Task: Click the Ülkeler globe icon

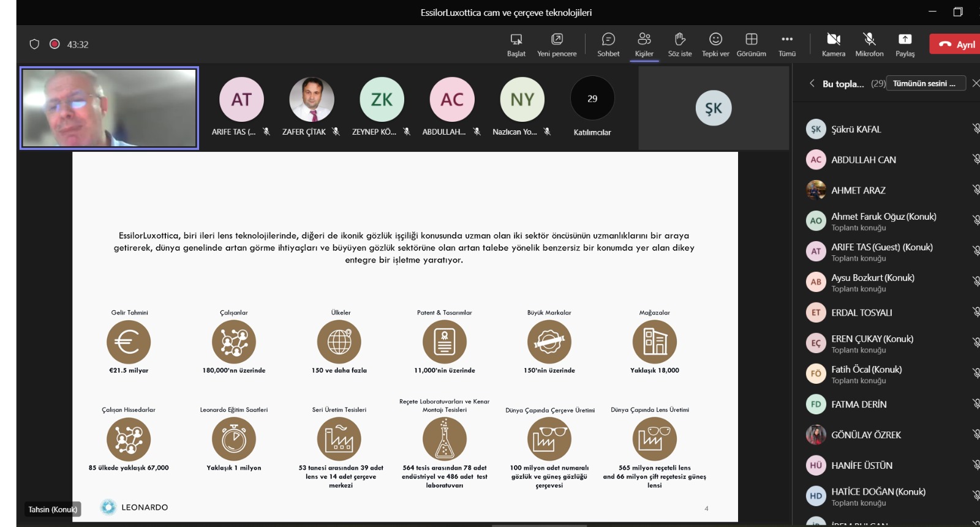Action: (x=339, y=342)
